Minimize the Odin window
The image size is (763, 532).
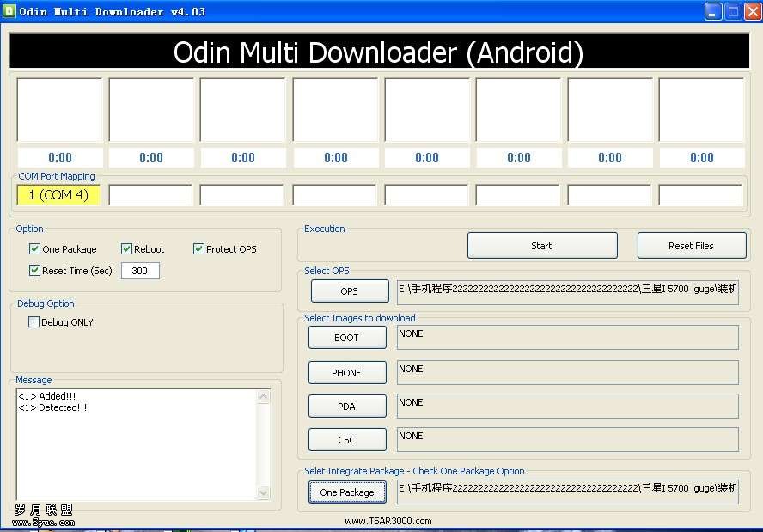[x=713, y=11]
